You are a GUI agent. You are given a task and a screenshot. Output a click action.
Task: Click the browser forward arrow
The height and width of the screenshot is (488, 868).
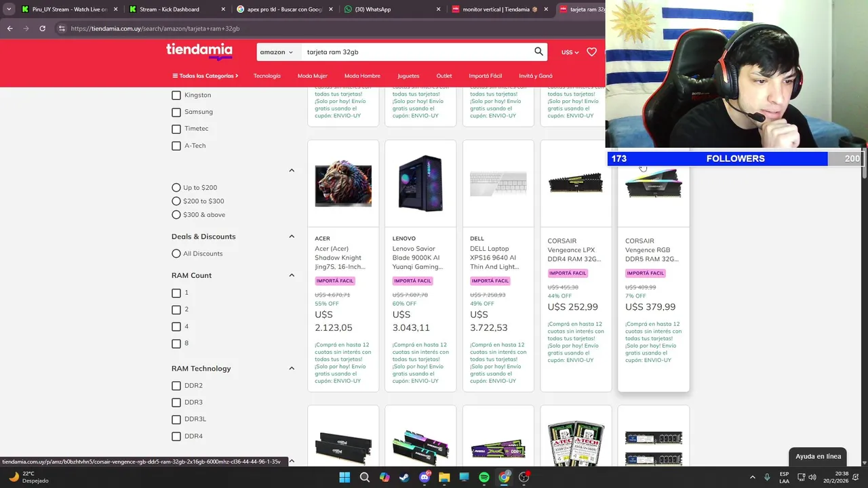click(x=26, y=28)
